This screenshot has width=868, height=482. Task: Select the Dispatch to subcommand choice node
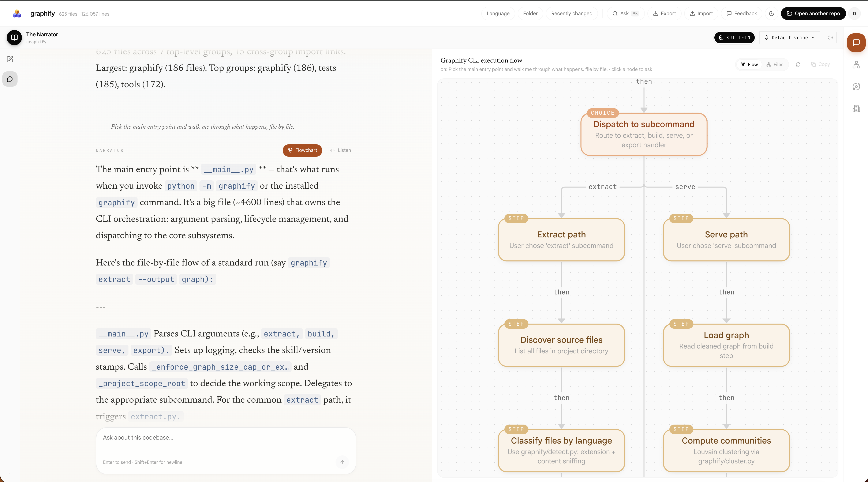[644, 134]
